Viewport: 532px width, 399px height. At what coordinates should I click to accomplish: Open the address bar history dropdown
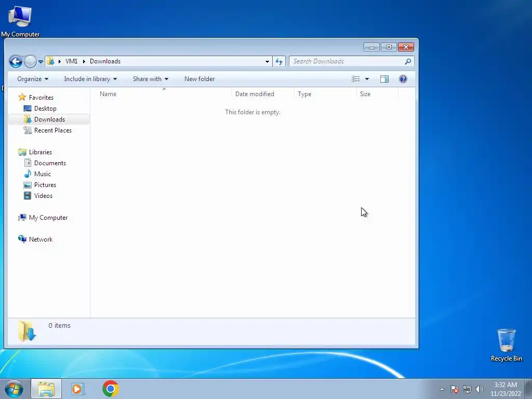pos(267,61)
